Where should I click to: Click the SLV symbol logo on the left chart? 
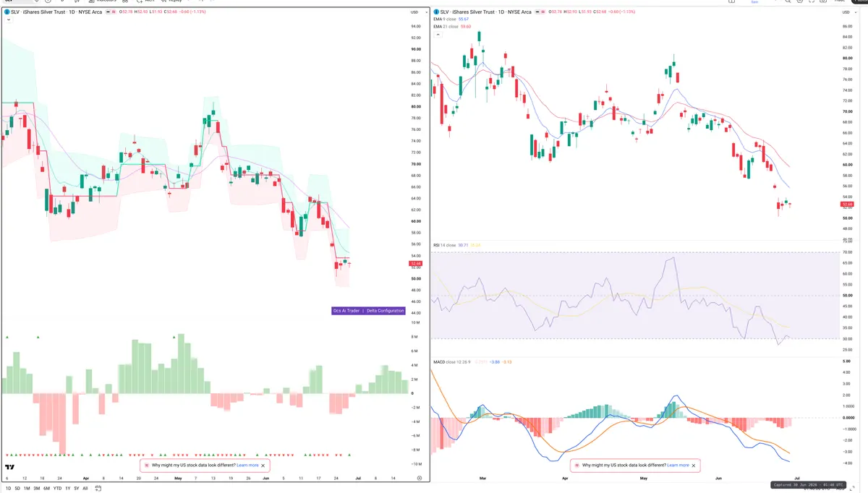pos(7,12)
